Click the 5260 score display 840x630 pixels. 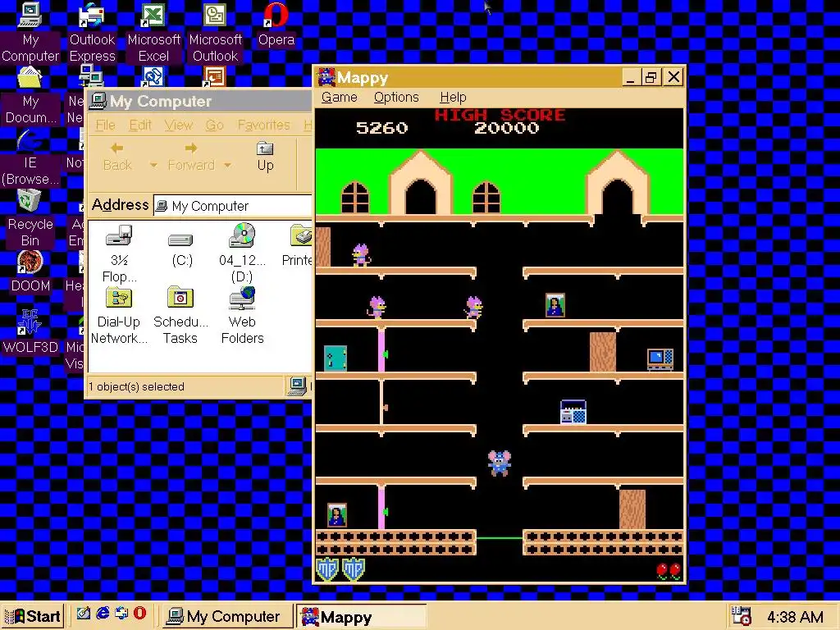(x=381, y=128)
